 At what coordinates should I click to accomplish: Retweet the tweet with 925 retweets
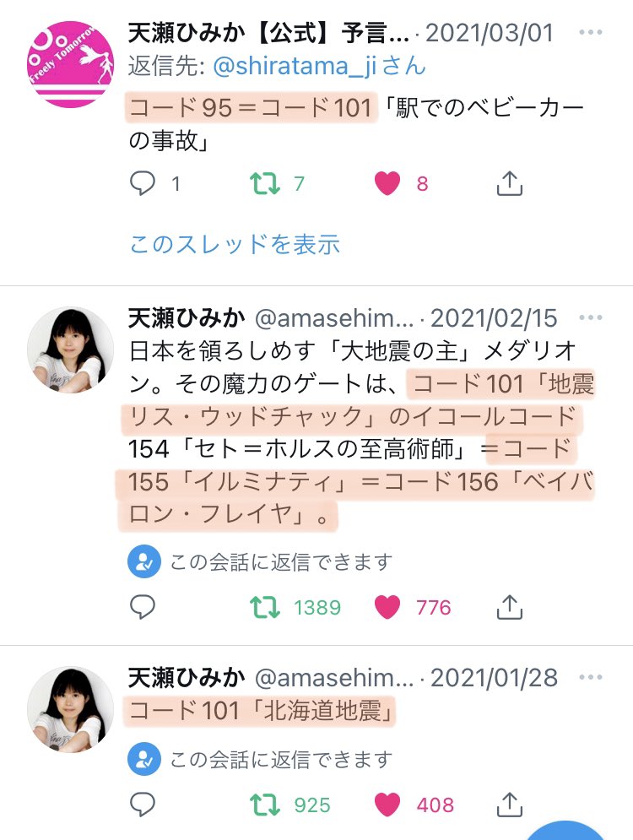tap(265, 805)
